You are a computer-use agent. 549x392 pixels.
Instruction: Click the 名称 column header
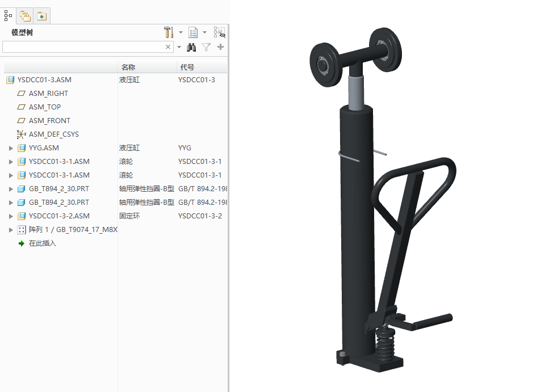pos(128,67)
